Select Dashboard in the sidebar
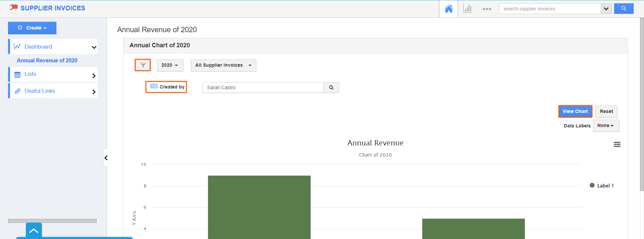Image resolution: width=644 pixels, height=239 pixels. click(x=38, y=47)
